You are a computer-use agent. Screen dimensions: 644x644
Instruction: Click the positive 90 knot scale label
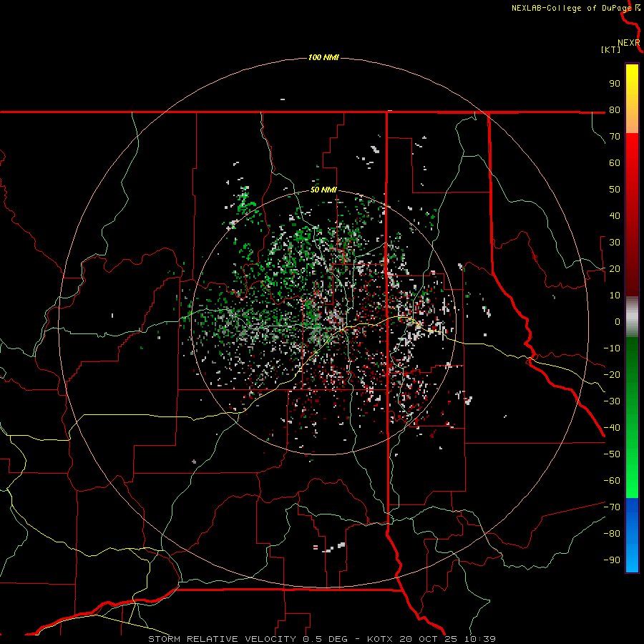pyautogui.click(x=615, y=84)
